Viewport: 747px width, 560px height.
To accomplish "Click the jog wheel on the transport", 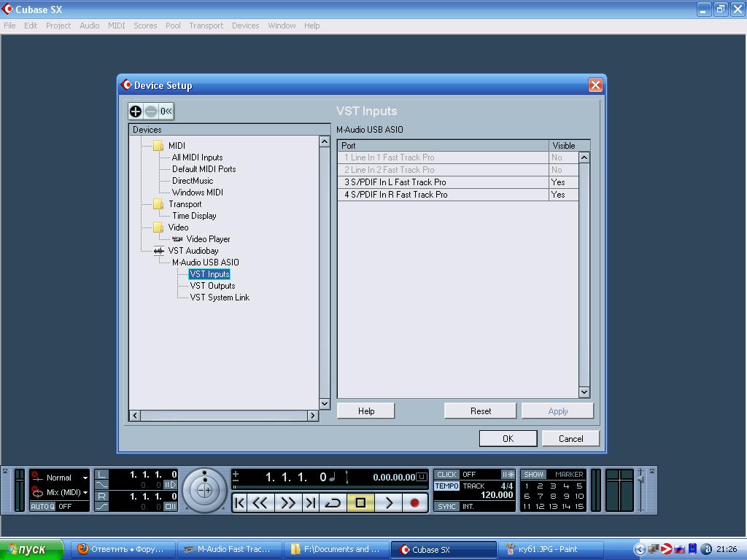I will coord(205,490).
